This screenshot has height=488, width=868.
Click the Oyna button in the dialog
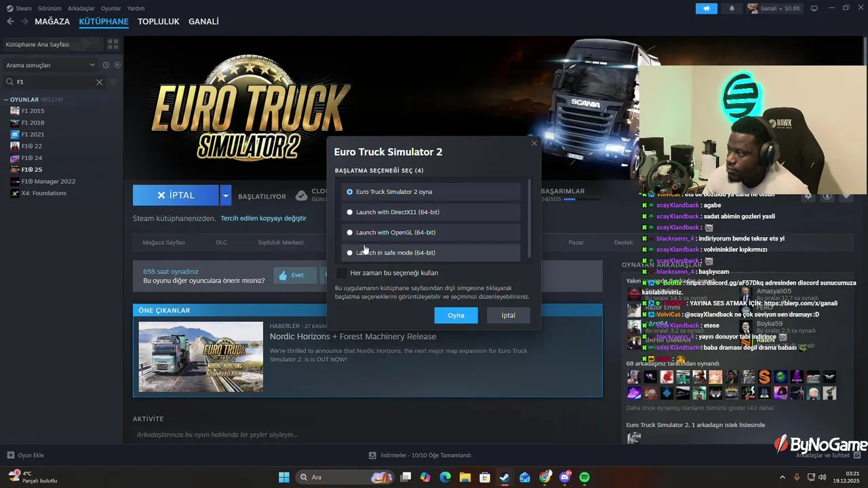456,315
